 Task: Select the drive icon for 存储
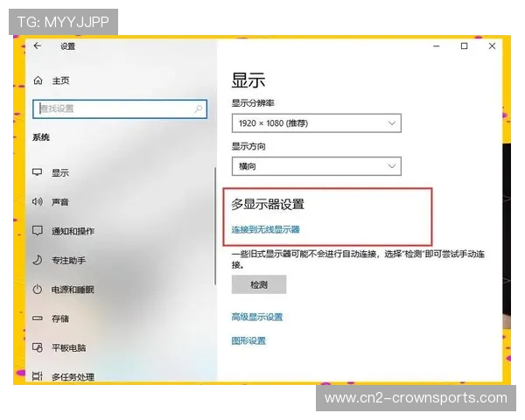coord(37,318)
